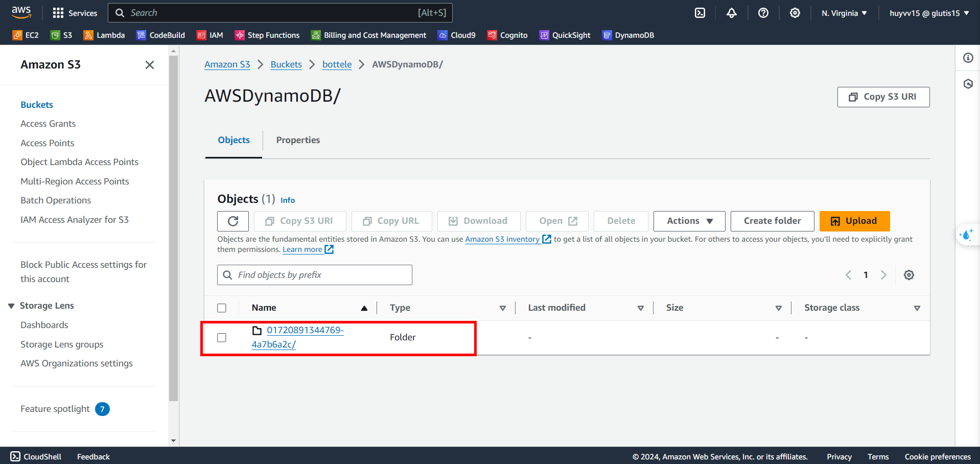
Task: Open Feedback in the footer
Action: pos(94,456)
